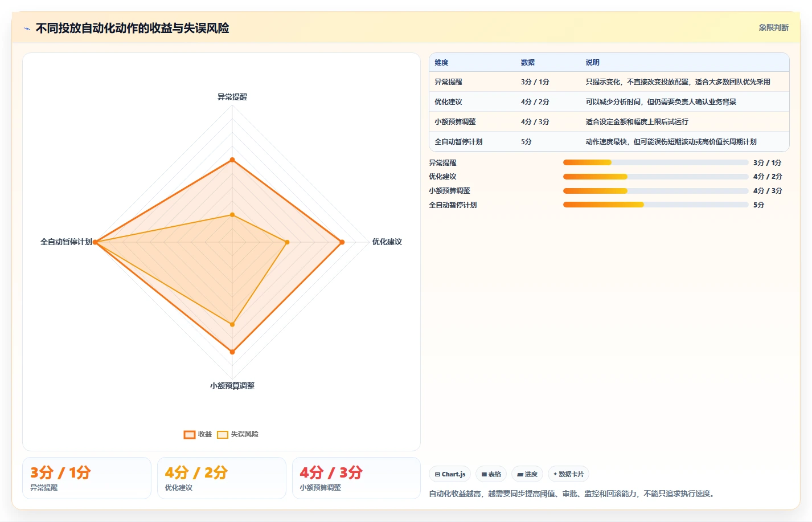Click the 4分 / 3分 table data cell
Image resolution: width=812 pixels, height=522 pixels.
coord(535,122)
